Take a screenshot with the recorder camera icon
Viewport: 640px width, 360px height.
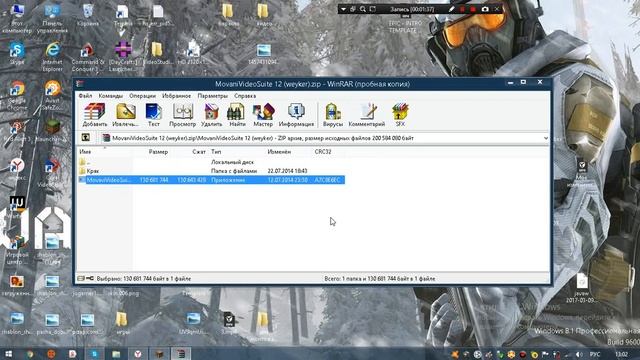485,9
